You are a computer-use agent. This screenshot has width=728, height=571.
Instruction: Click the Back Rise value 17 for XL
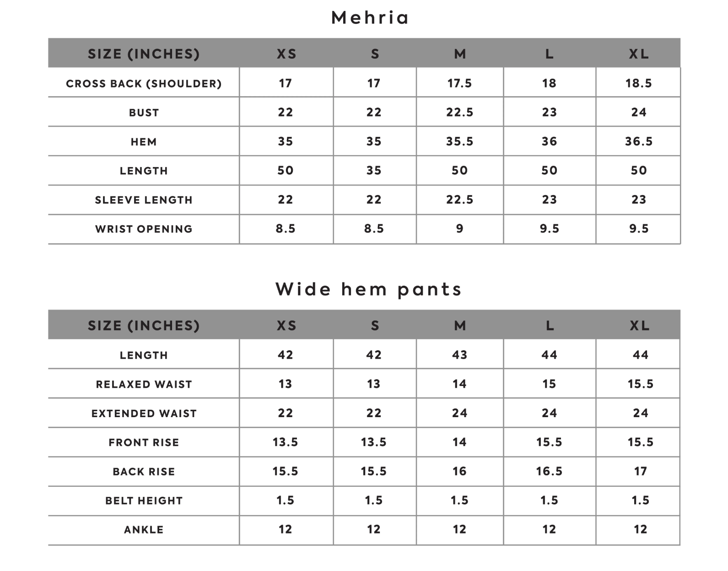(x=640, y=471)
